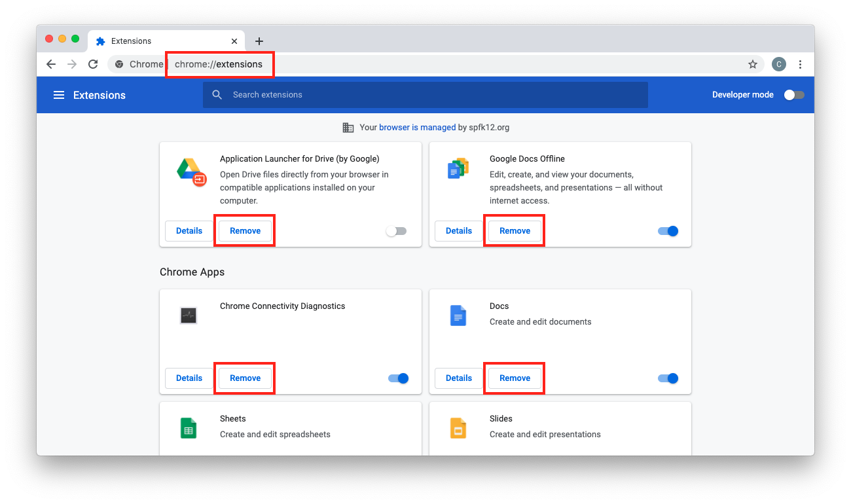Reload the page with refresh icon

click(x=93, y=64)
